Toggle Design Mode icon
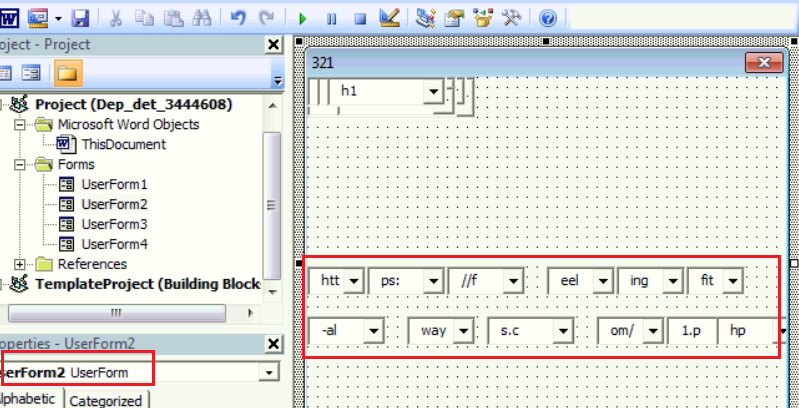 pyautogui.click(x=389, y=19)
